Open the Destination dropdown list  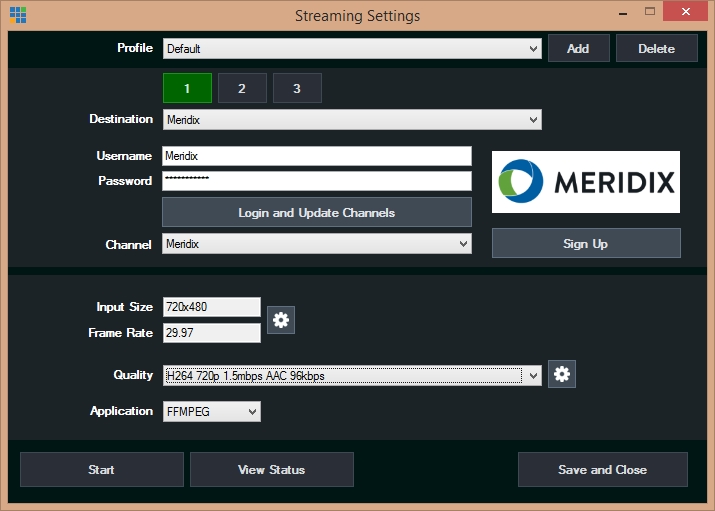[x=351, y=120]
